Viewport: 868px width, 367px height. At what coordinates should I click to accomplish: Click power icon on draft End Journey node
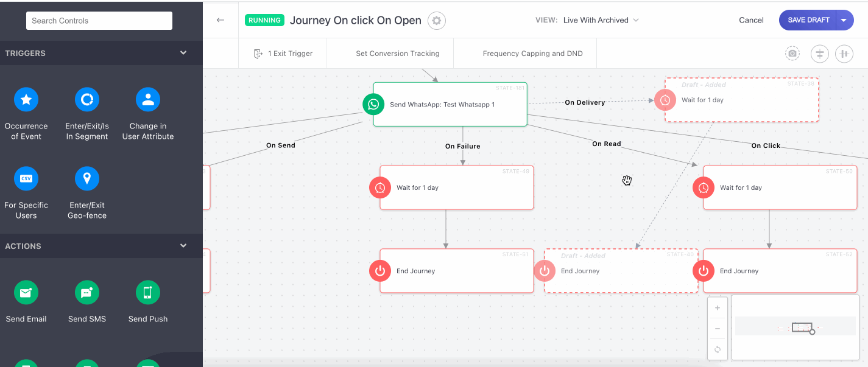[545, 271]
